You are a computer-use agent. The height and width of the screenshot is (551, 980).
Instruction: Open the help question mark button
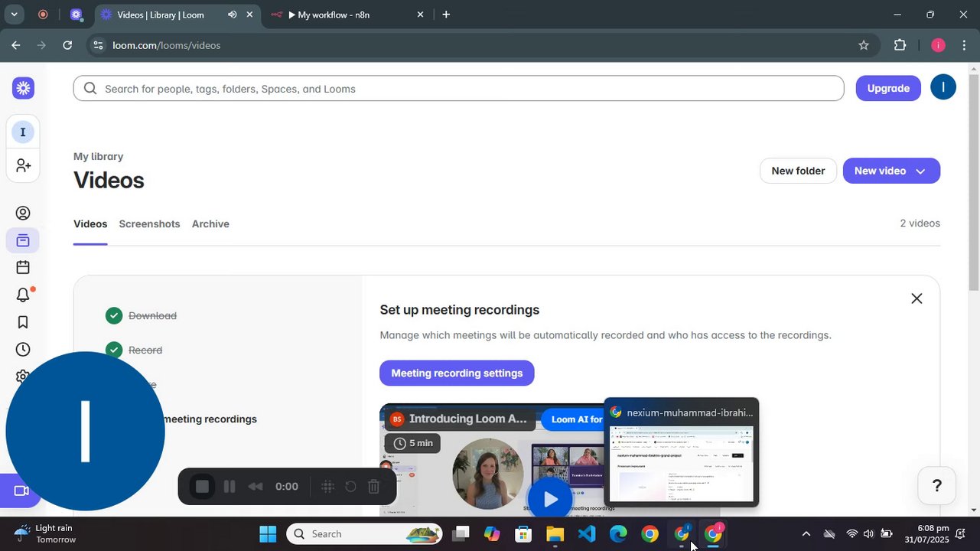[x=936, y=486]
